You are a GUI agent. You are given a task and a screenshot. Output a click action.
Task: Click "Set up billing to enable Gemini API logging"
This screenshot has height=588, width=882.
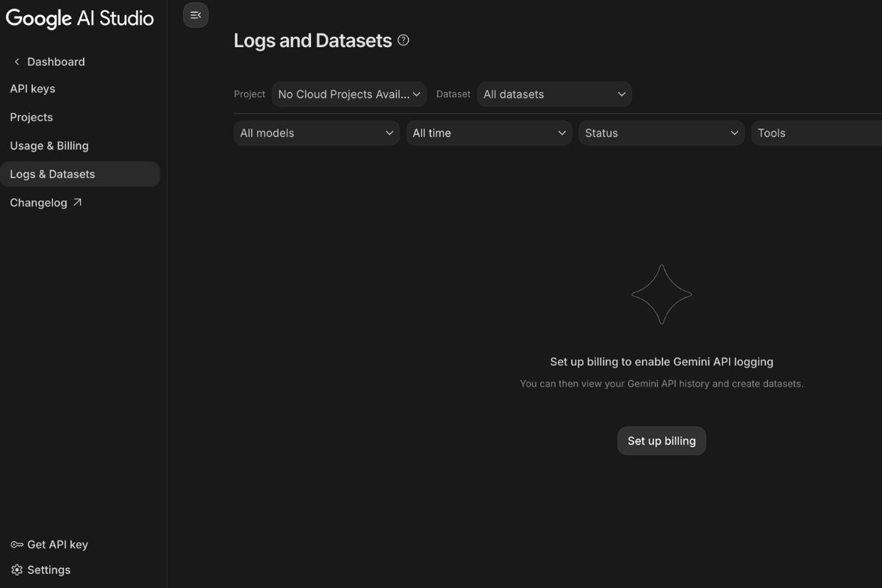tap(661, 362)
